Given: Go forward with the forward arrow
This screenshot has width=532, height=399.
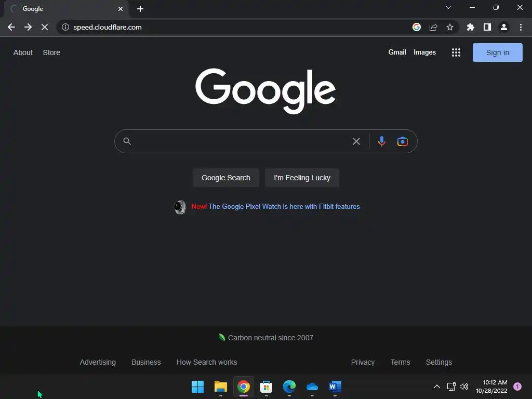Looking at the screenshot, I should (x=28, y=27).
